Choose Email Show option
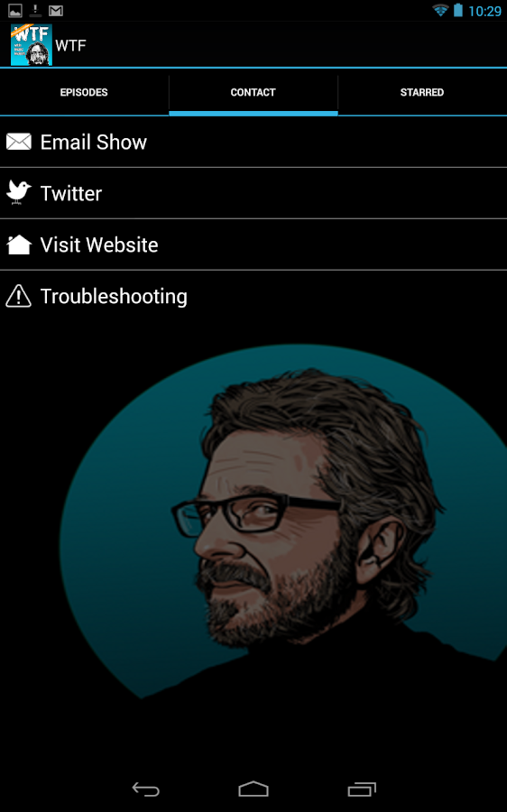The image size is (507, 812). click(x=253, y=142)
